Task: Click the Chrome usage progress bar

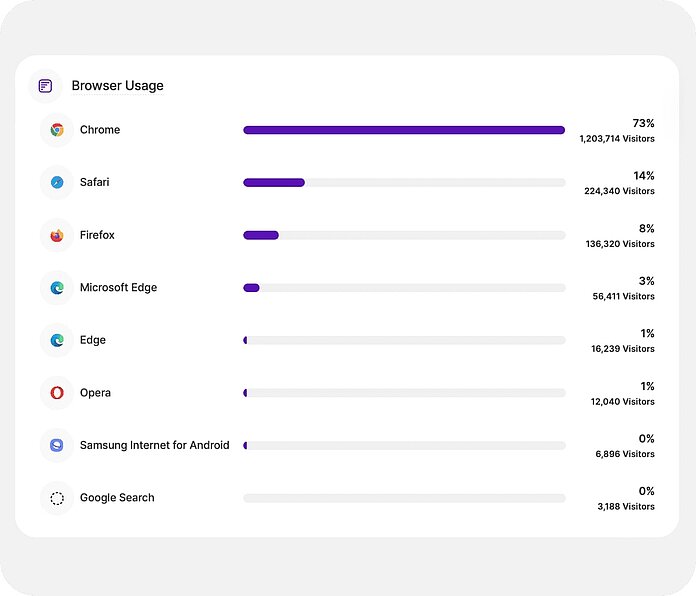Action: (404, 130)
